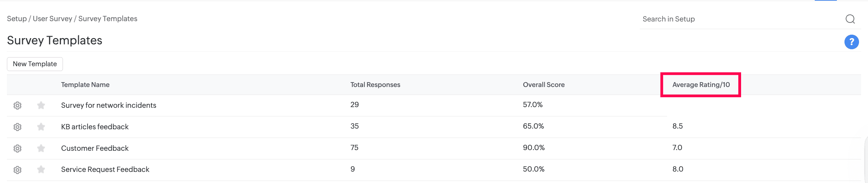Toggle star for Service Request Feedback
This screenshot has height=183, width=868.
click(41, 169)
